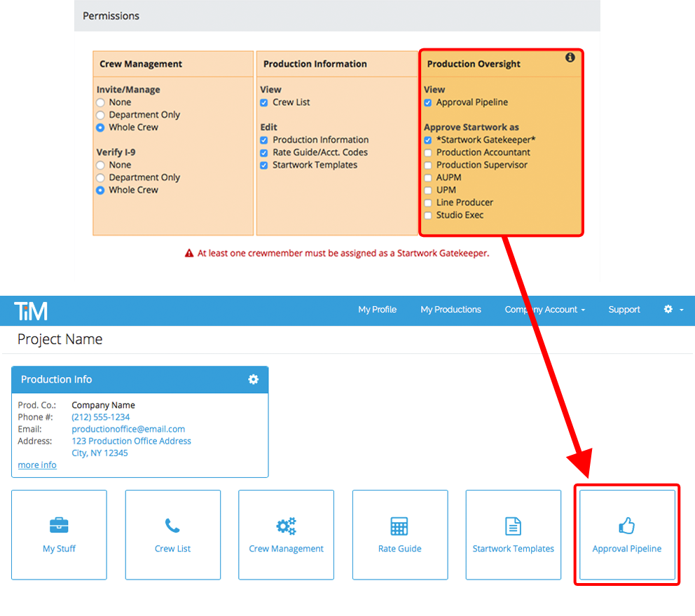This screenshot has height=616, width=695.
Task: Open the Production Info settings gear
Action: 253,379
